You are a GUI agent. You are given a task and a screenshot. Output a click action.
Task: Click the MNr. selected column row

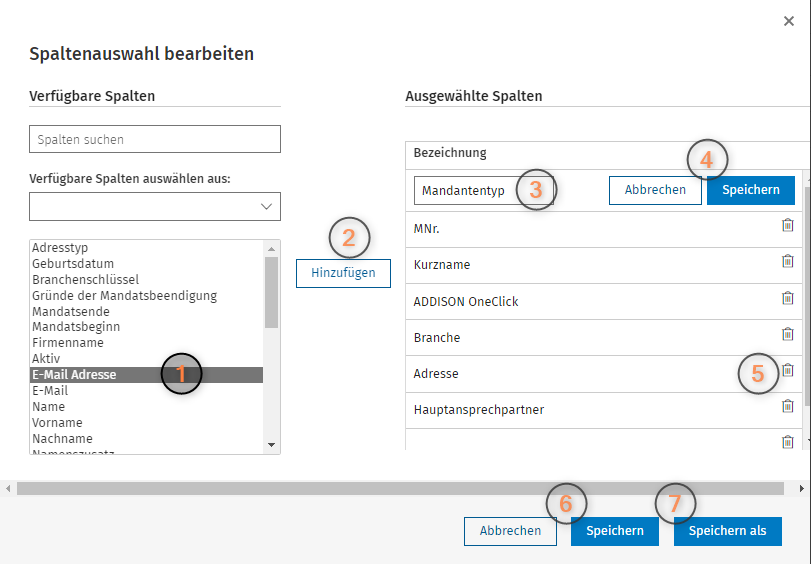point(604,229)
